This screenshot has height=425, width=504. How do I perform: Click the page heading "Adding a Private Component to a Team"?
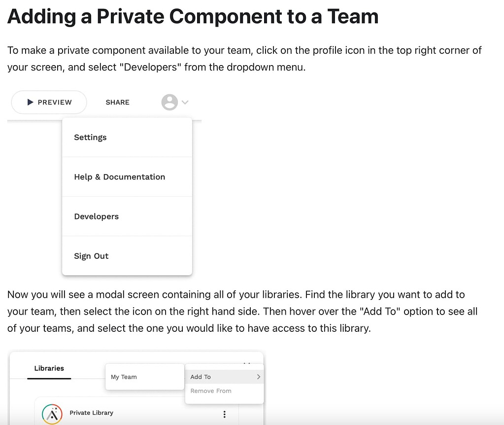[193, 16]
